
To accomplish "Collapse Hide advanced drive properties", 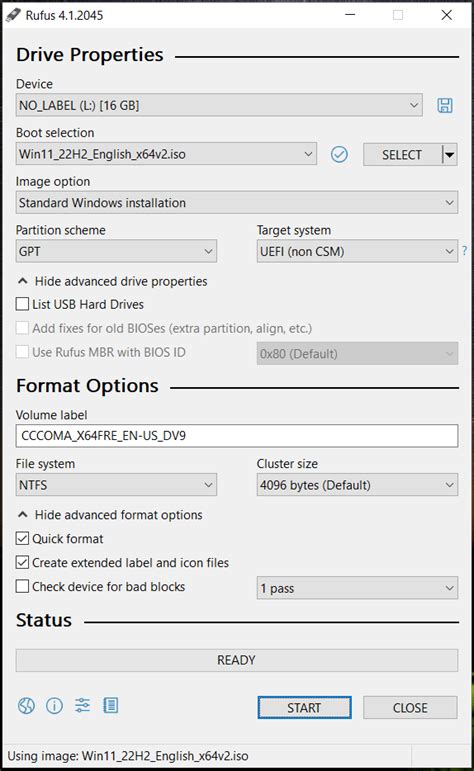I will click(x=112, y=281).
